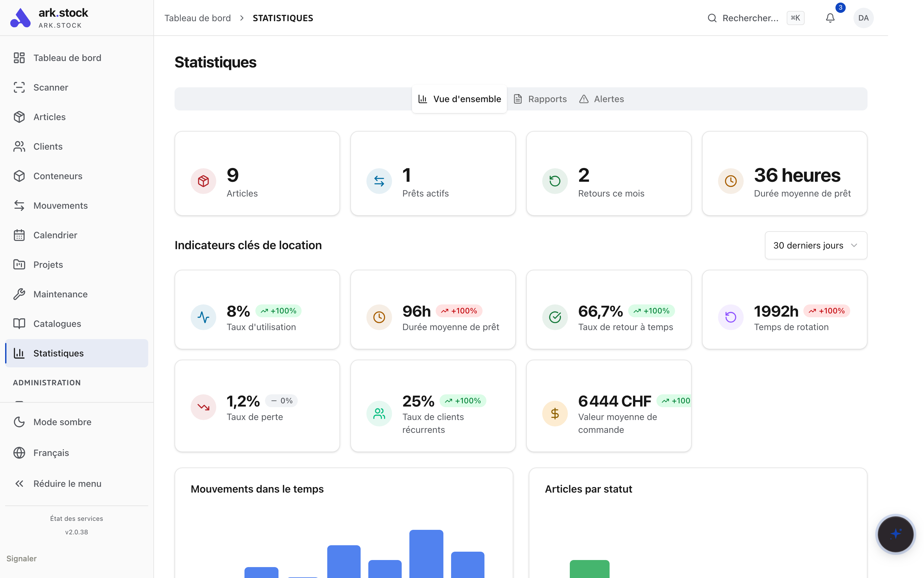Screen dimensions: 924x578
Task: Click the search magnifier icon
Action: coord(712,18)
